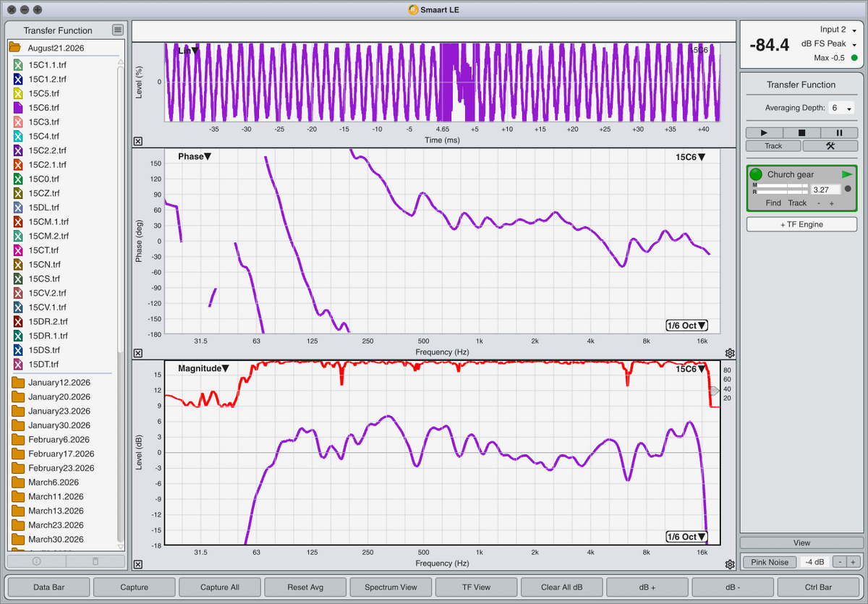Viewport: 868px width, 604px height.
Task: Click the Church gear M level meter
Action: [783, 185]
